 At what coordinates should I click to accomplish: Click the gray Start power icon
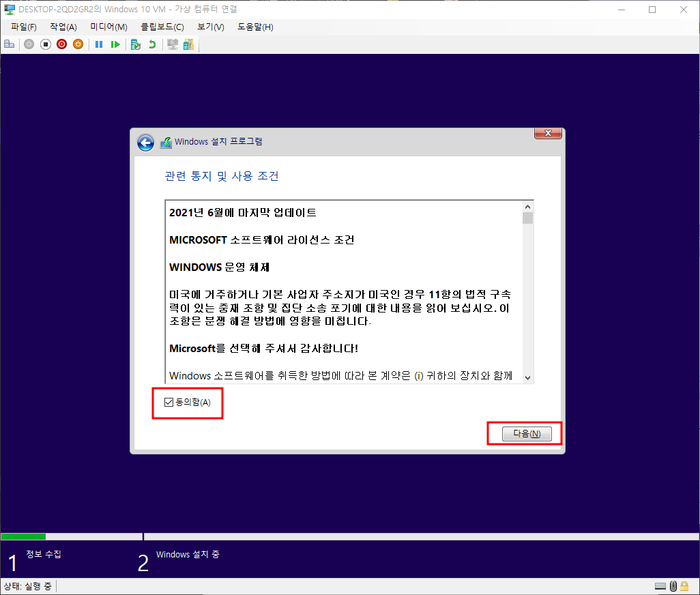29,44
